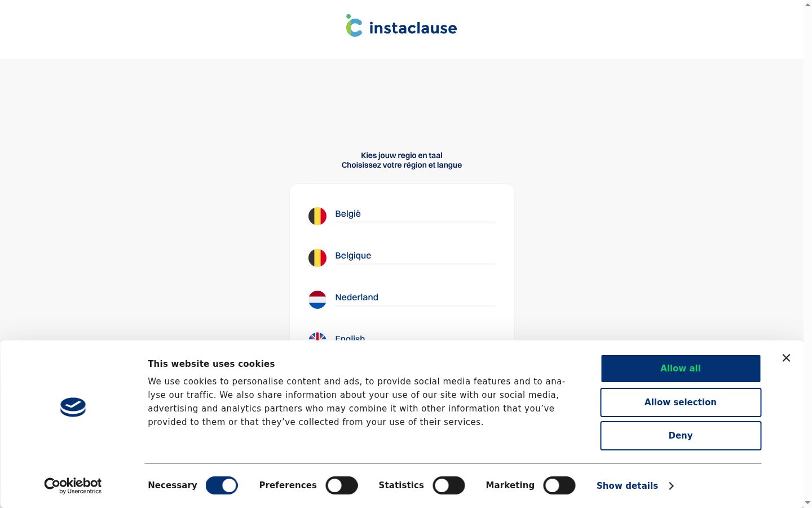Click 'This website uses cookies' heading
Screen dimensions: 812x508
pos(211,364)
